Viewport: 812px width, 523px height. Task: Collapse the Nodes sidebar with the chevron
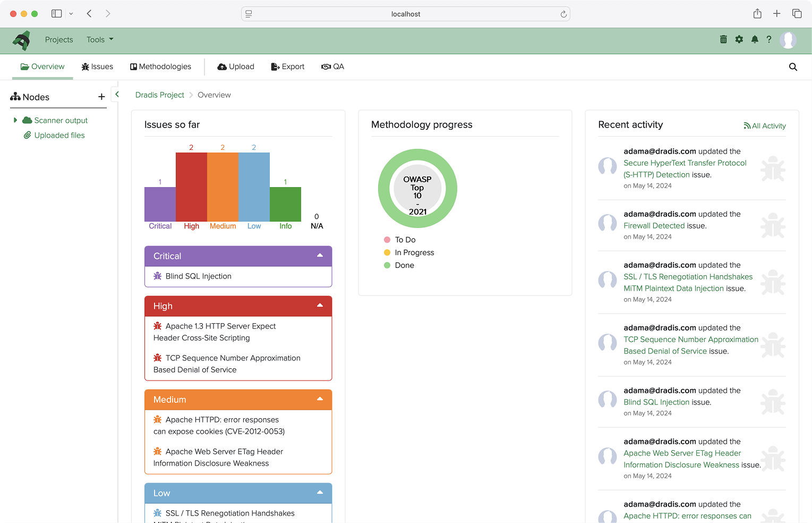[x=116, y=93]
